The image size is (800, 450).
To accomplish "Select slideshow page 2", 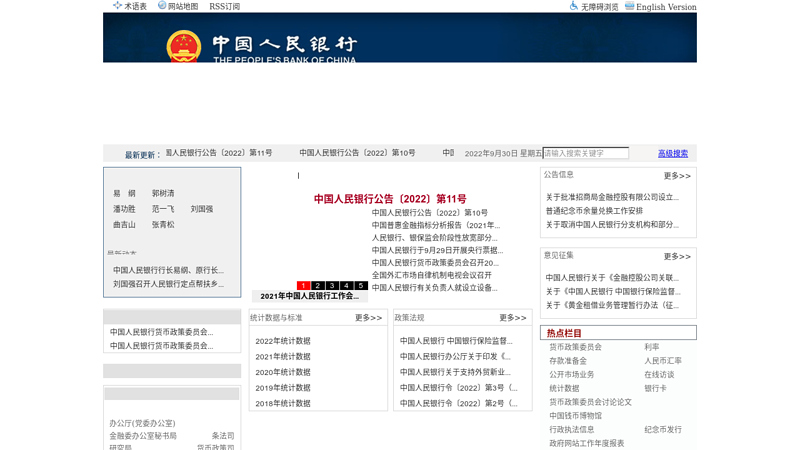I will pos(317,286).
